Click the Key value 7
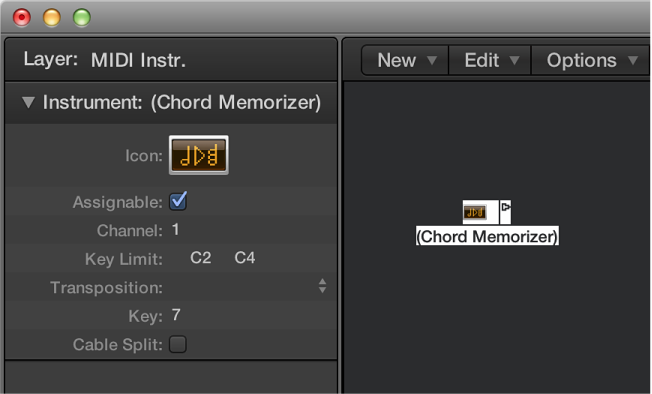652x394 pixels. pos(176,315)
